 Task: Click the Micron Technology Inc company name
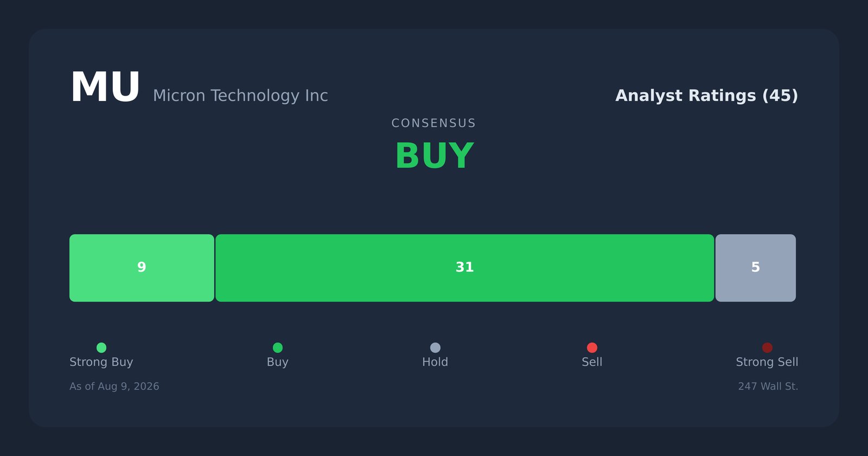pos(240,96)
